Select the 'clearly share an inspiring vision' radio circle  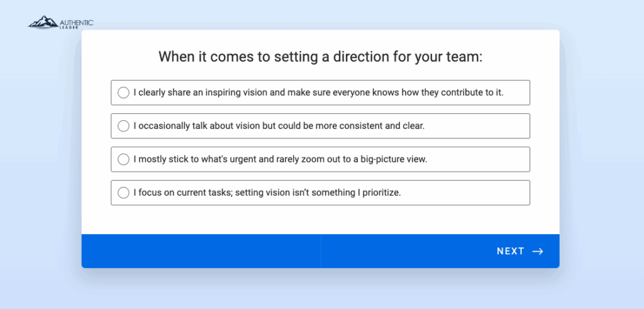(123, 93)
